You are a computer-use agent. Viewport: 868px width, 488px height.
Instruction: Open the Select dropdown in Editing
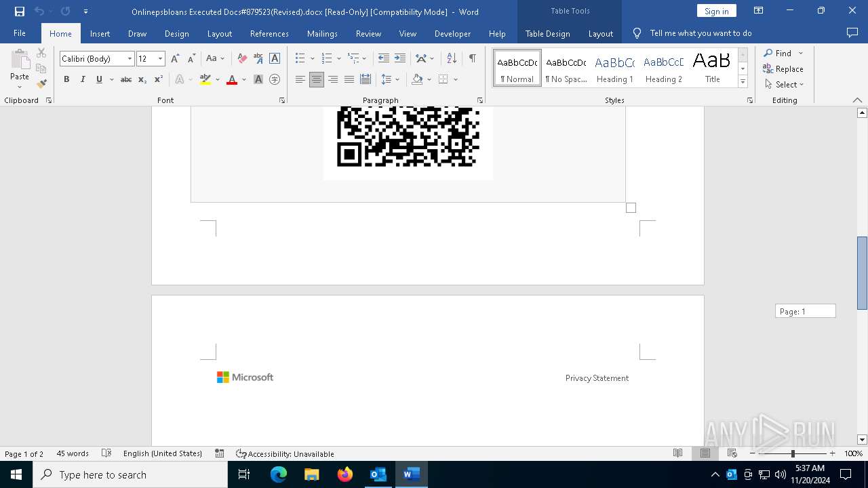coord(784,85)
